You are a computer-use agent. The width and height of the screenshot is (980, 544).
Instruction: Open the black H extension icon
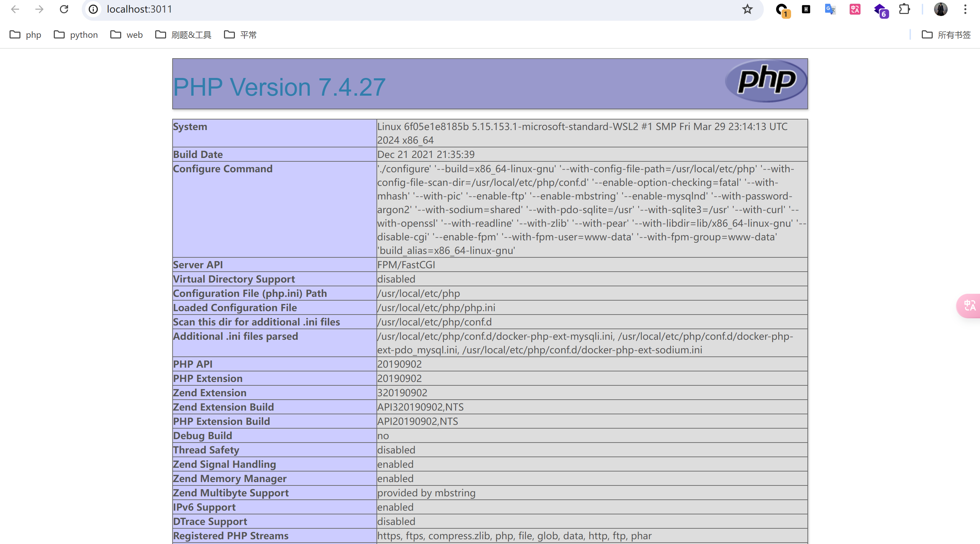tap(806, 9)
